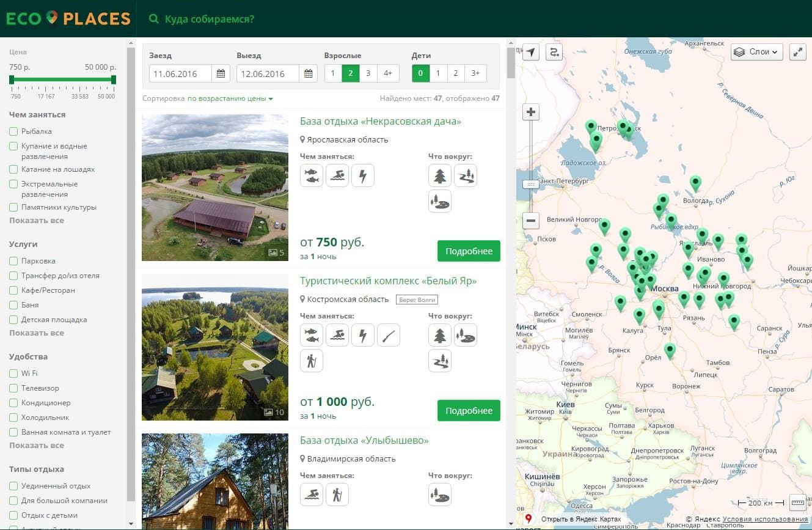
Task: Click Подробнее for Некрасовская дача
Action: pyautogui.click(x=469, y=251)
